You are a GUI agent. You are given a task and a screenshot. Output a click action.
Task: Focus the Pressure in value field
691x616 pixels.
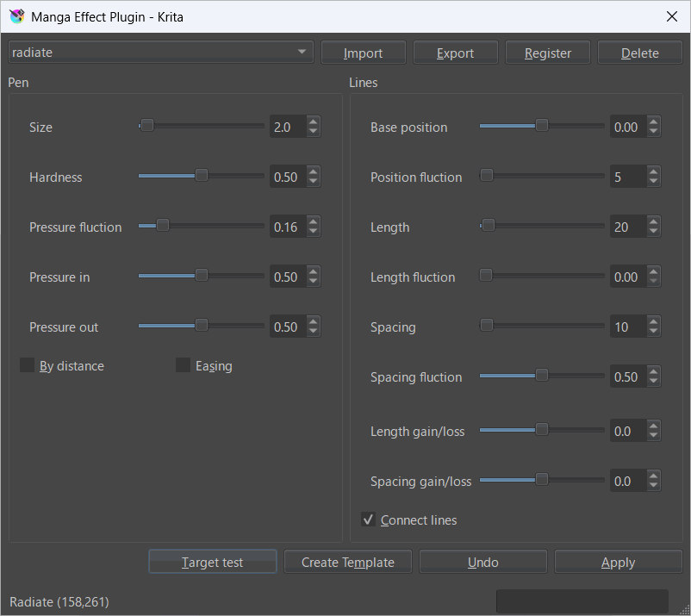[288, 277]
